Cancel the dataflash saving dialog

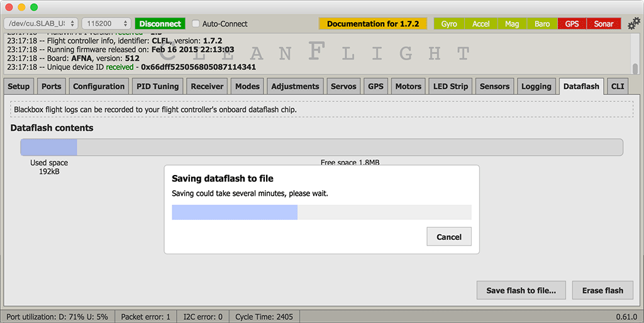(x=449, y=237)
